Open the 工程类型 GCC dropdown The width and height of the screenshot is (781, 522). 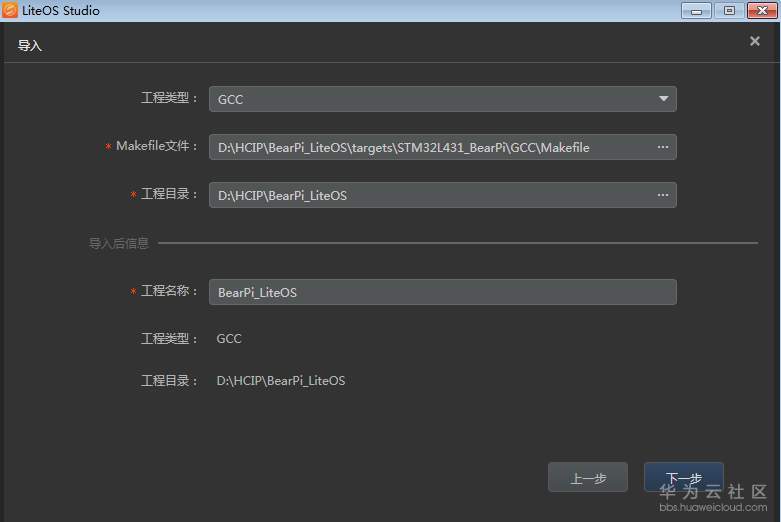[x=442, y=99]
